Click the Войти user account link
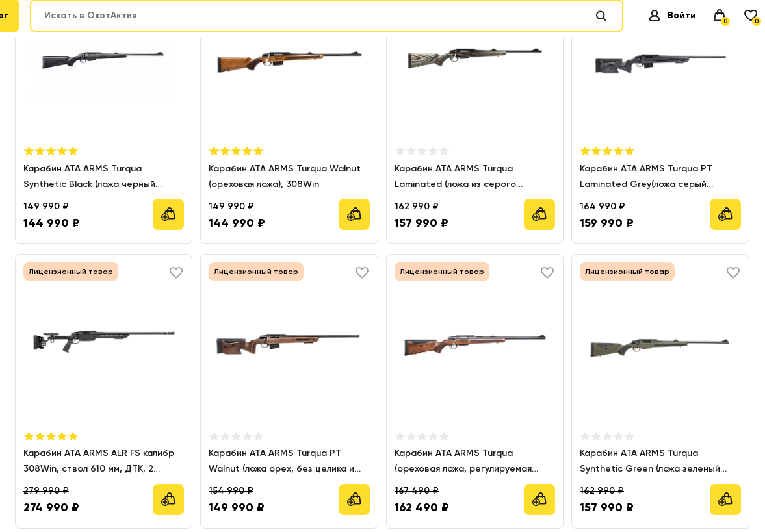This screenshot has width=765, height=532. [x=672, y=16]
